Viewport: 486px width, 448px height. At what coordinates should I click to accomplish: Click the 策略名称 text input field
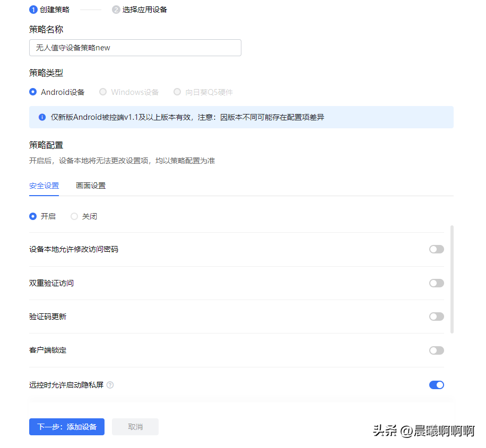[135, 48]
